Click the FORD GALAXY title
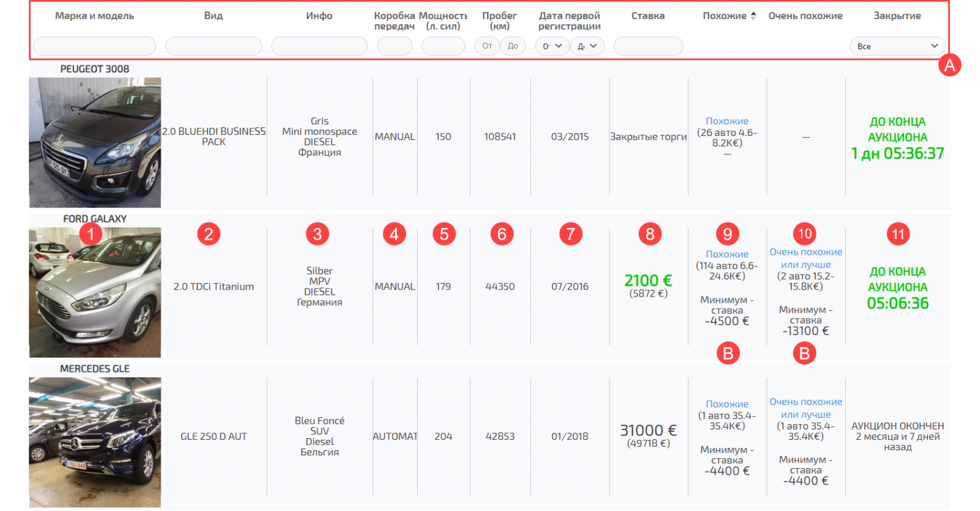 click(95, 219)
